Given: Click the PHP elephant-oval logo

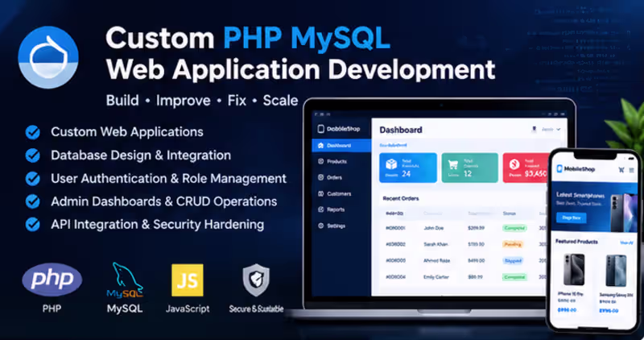Looking at the screenshot, I should pyautogui.click(x=52, y=280).
